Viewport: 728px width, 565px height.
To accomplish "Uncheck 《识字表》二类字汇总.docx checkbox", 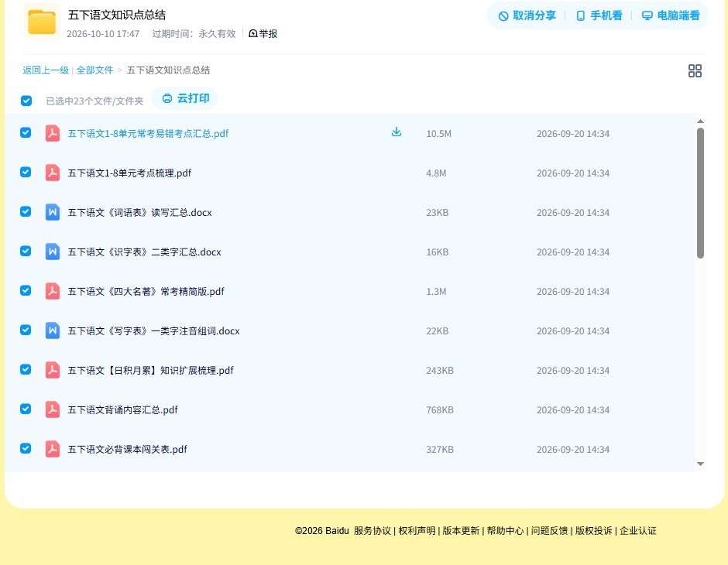I will tap(26, 251).
